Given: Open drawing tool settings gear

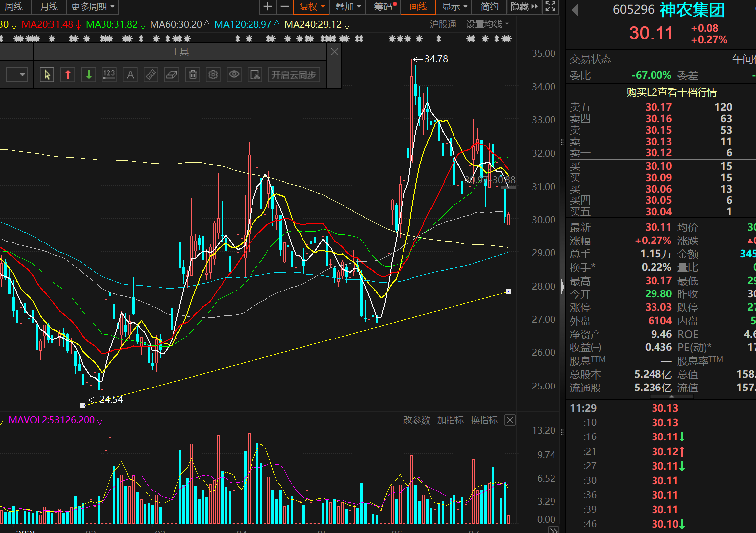Looking at the screenshot, I should [213, 75].
